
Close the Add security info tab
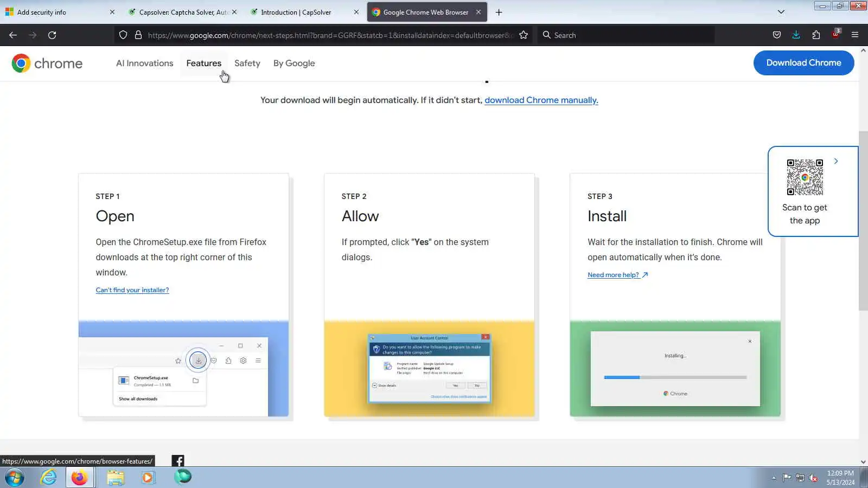pos(112,12)
